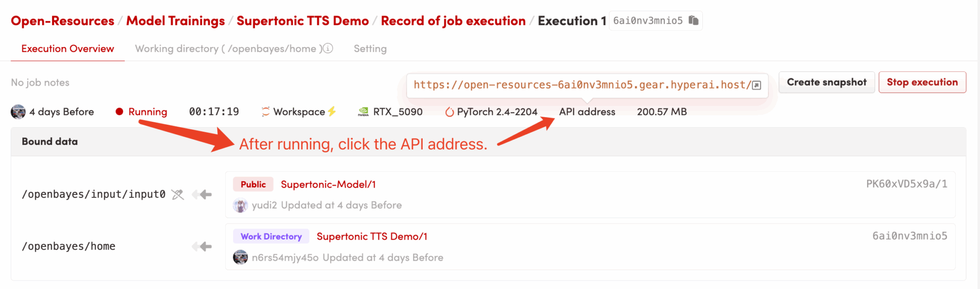This screenshot has width=980, height=289.
Task: Click the lightning bolt icon next to Workspace
Action: tap(332, 111)
